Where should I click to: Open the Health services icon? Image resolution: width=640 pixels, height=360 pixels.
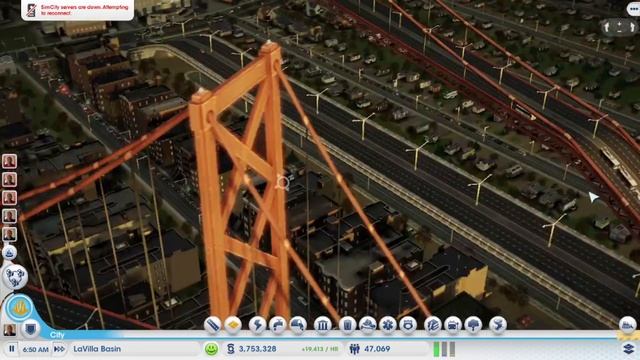click(388, 325)
